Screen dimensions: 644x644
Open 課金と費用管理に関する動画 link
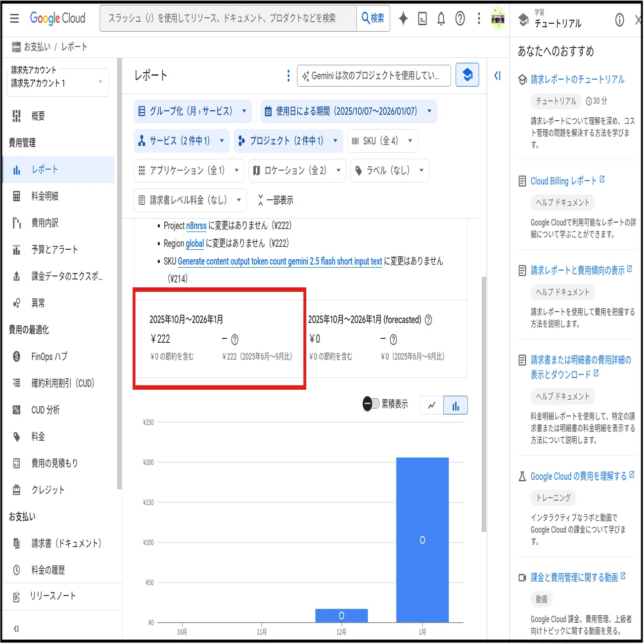[x=578, y=577]
